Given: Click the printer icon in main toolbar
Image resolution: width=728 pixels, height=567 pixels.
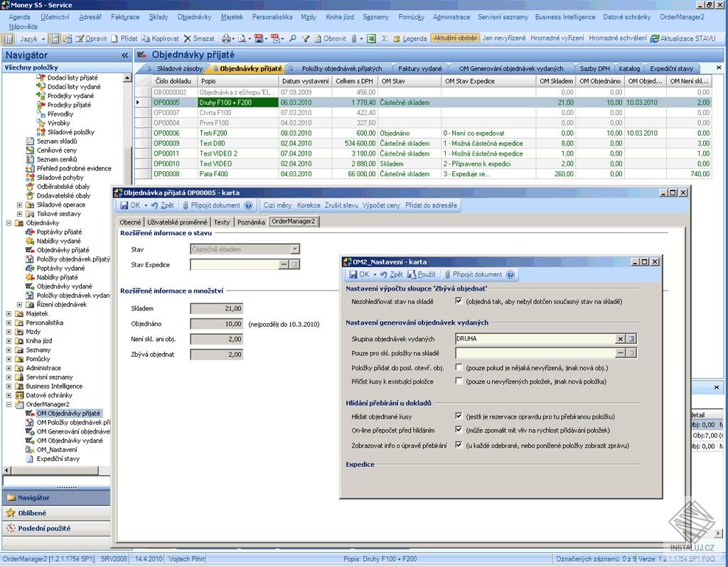Looking at the screenshot, I should point(225,38).
